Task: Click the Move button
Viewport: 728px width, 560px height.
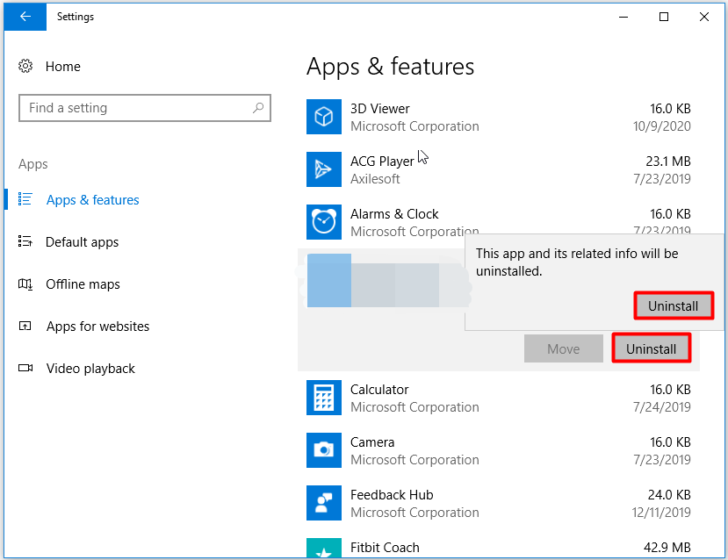Action: [x=563, y=348]
